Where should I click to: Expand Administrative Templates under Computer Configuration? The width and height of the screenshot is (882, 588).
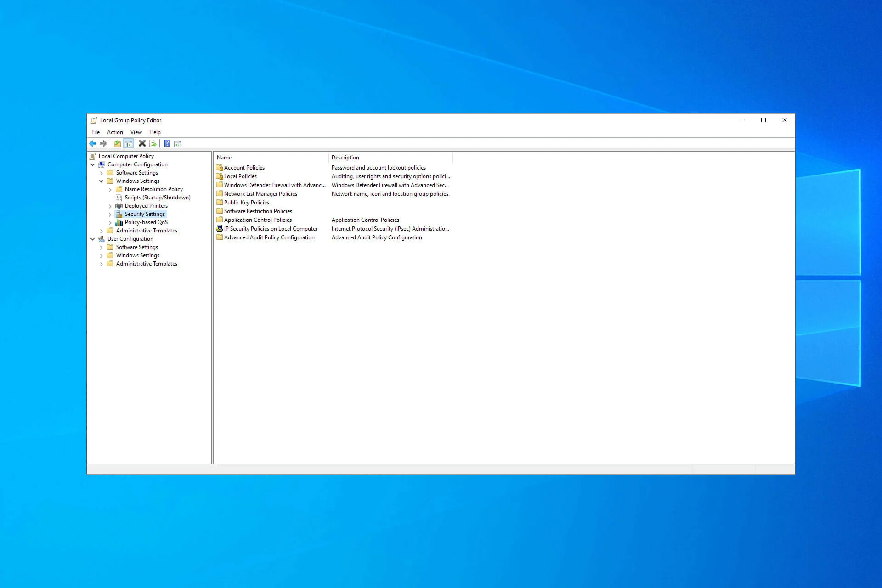point(102,231)
